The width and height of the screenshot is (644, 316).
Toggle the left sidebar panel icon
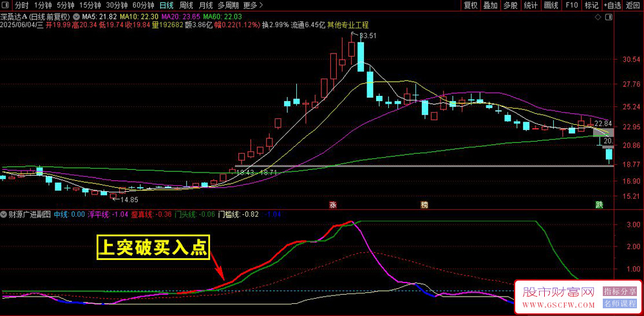(x=6, y=5)
